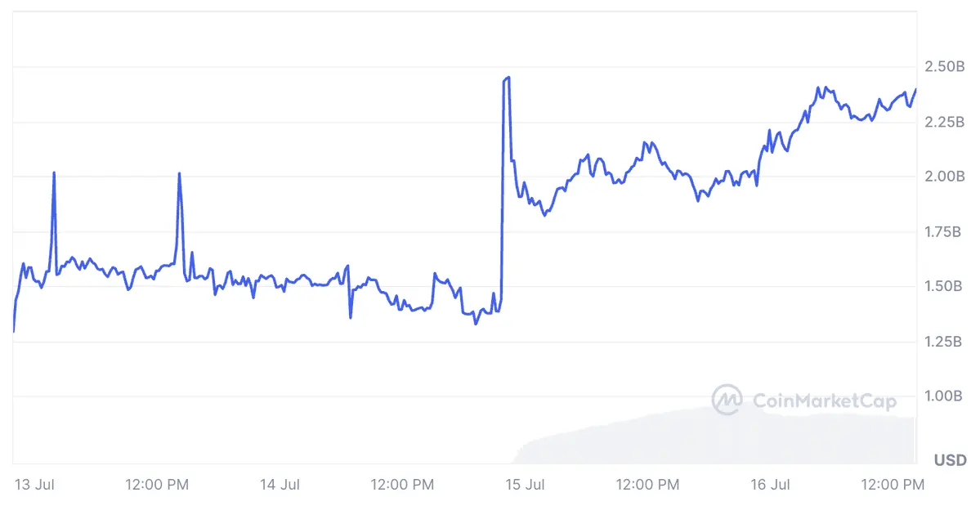The width and height of the screenshot is (980, 524).
Task: Select the 16 Jul date label
Action: 770,485
